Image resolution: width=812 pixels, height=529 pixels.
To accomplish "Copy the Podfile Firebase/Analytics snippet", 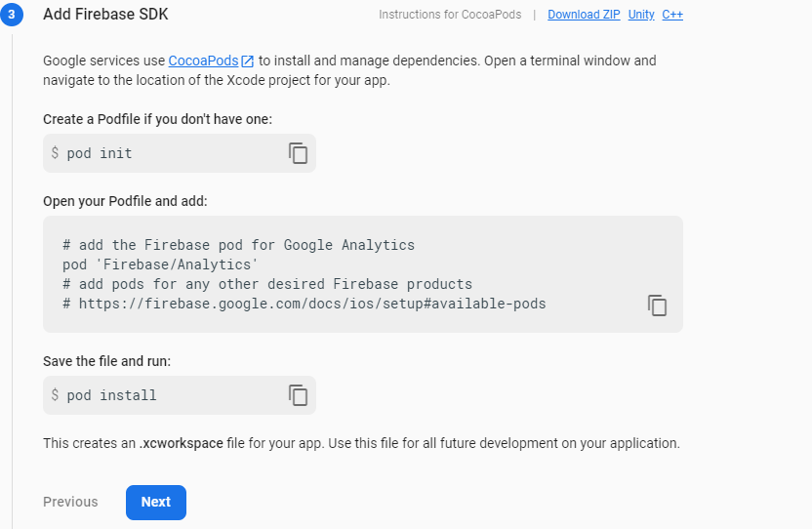I will 657,305.
